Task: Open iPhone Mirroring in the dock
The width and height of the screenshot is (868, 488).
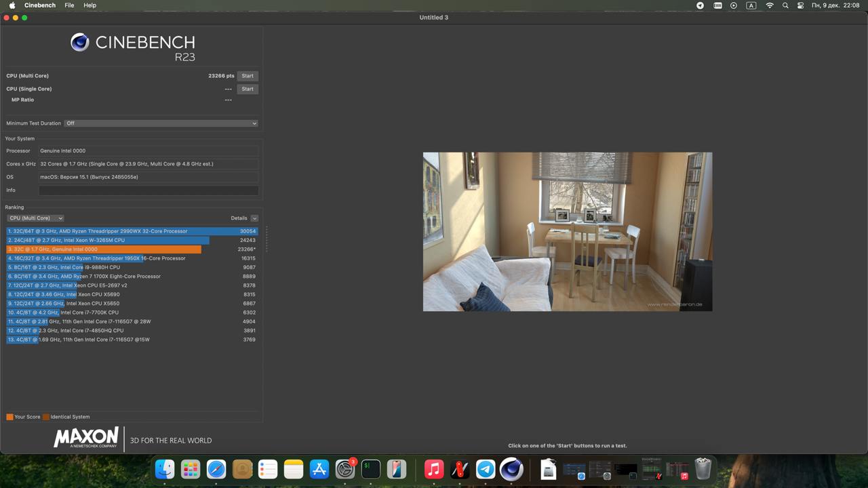Action: tap(397, 469)
